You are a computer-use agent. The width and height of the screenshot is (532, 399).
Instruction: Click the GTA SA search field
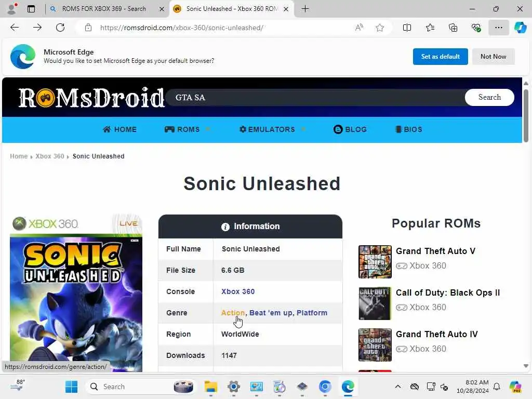pyautogui.click(x=315, y=97)
